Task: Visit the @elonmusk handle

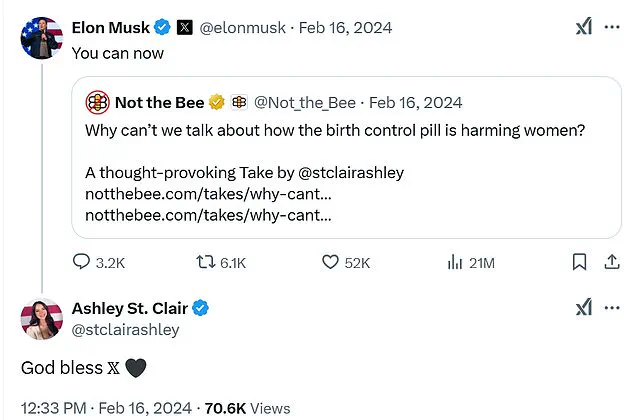Action: (x=241, y=27)
